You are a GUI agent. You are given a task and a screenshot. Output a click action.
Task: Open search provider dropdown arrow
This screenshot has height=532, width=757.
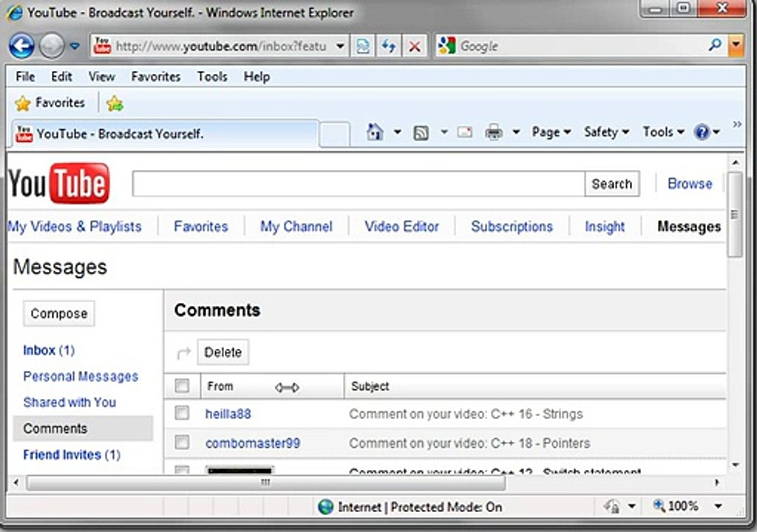click(736, 45)
